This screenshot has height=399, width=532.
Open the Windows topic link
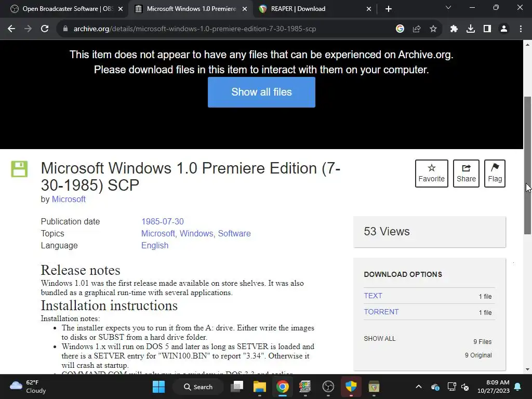tap(196, 233)
